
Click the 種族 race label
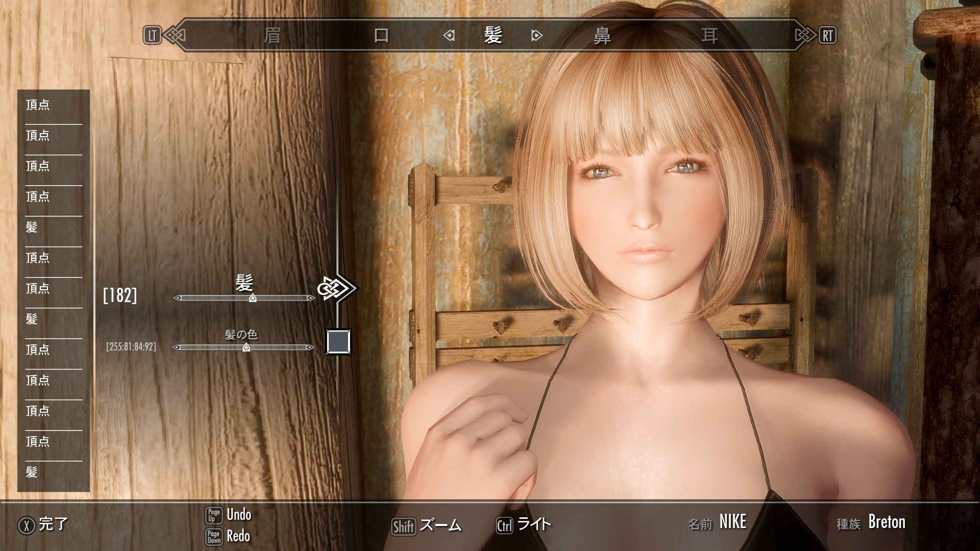(x=848, y=524)
